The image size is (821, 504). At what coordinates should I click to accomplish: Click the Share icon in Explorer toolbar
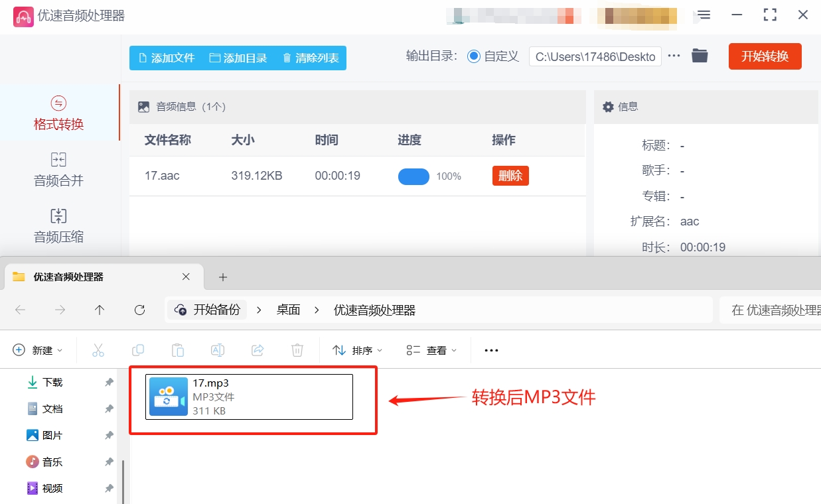pyautogui.click(x=258, y=350)
